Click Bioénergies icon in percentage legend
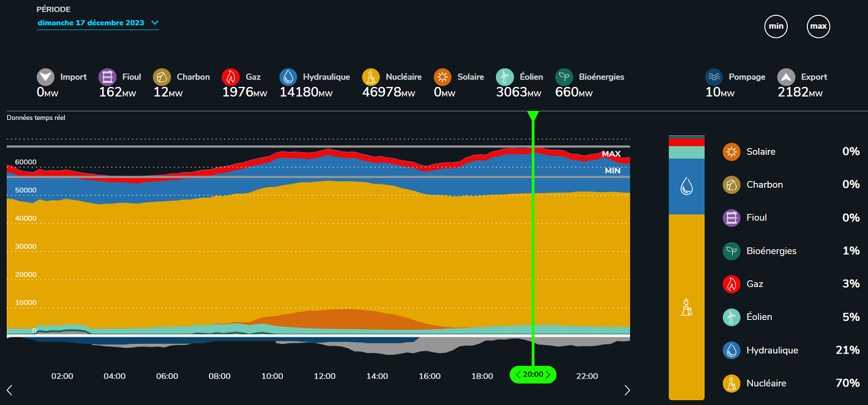868x405 pixels. click(731, 251)
